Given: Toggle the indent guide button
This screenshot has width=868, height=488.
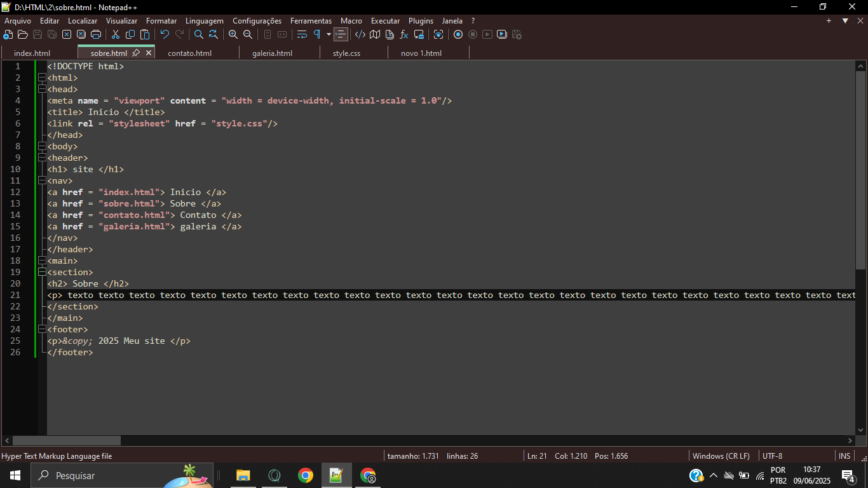Looking at the screenshot, I should [x=341, y=34].
